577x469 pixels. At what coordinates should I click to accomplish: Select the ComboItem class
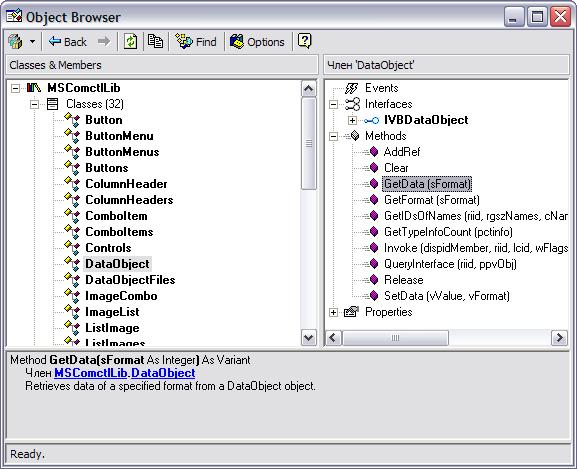click(x=116, y=216)
